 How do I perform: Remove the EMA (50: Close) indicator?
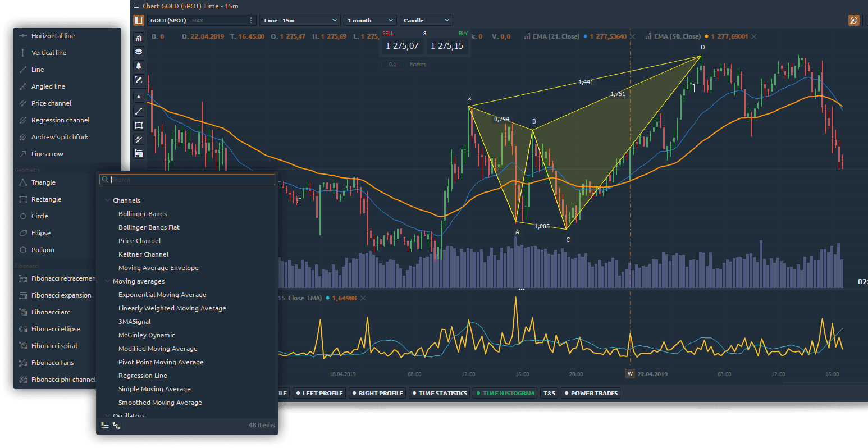point(753,36)
